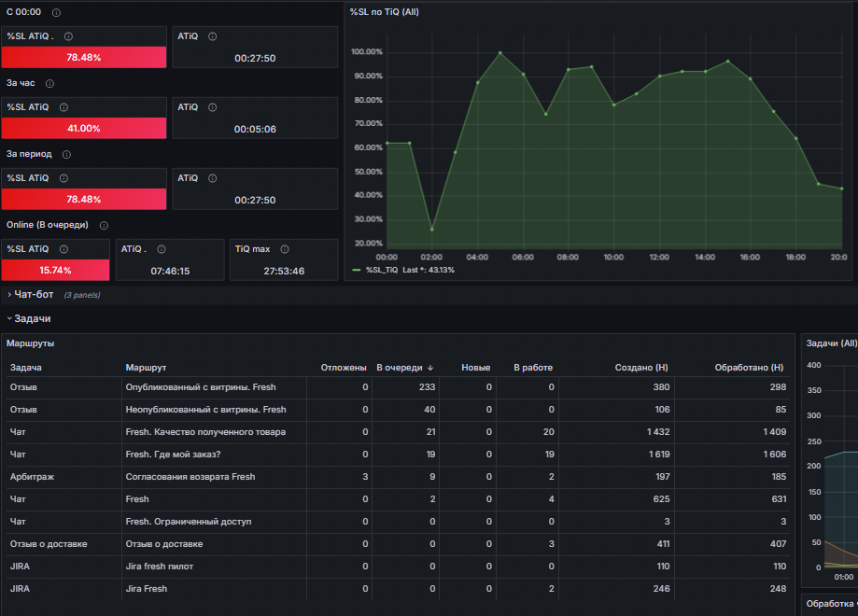This screenshot has height=616, width=858.
Task: Click info icon on 15.74% %SL ATiQ panel
Action: point(64,249)
